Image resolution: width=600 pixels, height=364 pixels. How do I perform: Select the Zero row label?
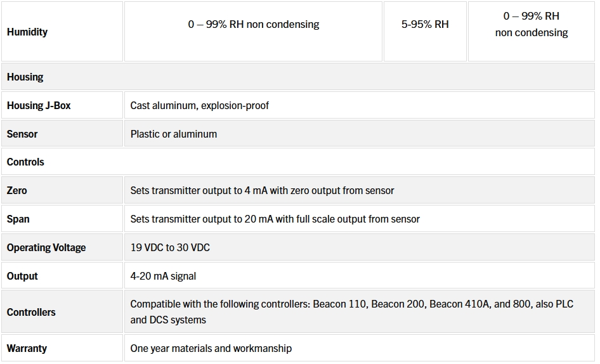pyautogui.click(x=17, y=190)
